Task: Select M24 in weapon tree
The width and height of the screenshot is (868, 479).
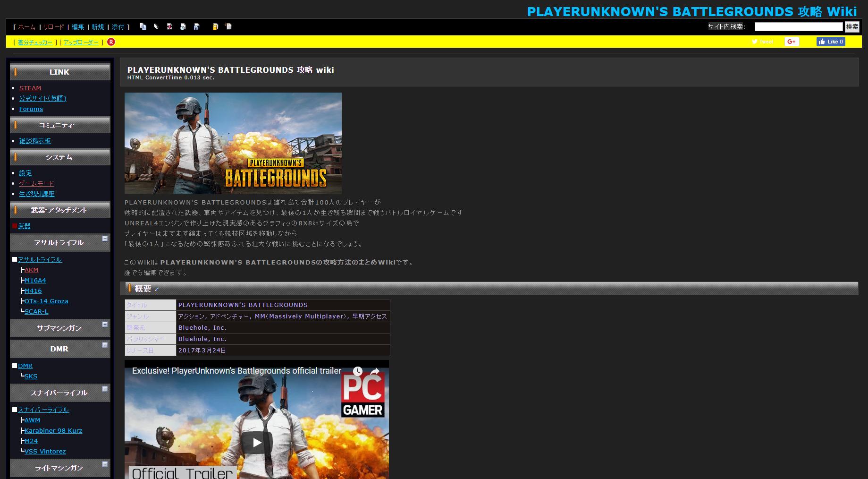Action: click(x=31, y=441)
